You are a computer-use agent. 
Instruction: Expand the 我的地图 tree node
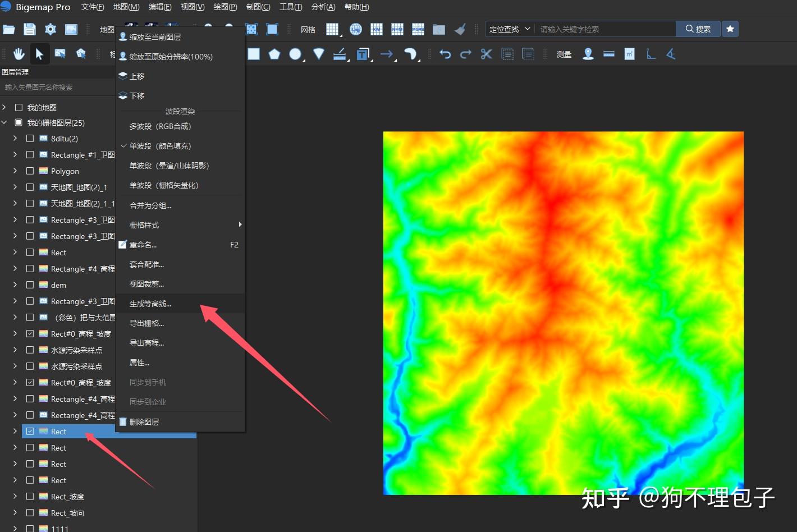(4, 107)
